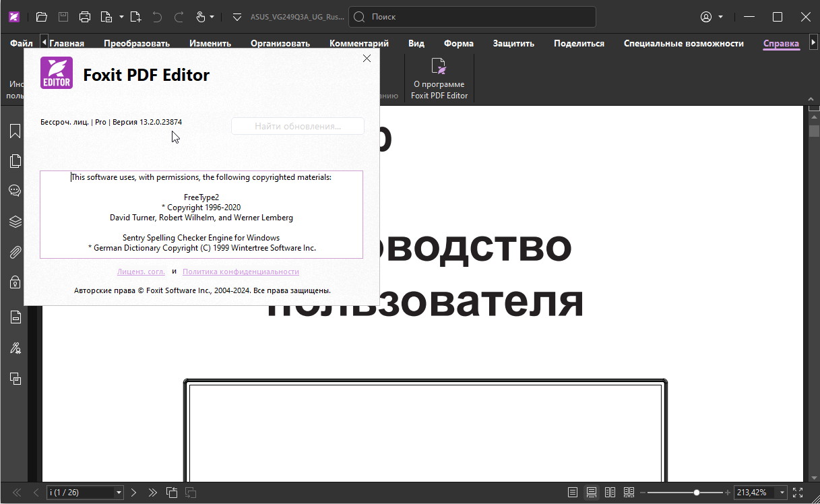The width and height of the screenshot is (820, 504).
Task: Open the Attachments paperclip panel
Action: point(15,253)
